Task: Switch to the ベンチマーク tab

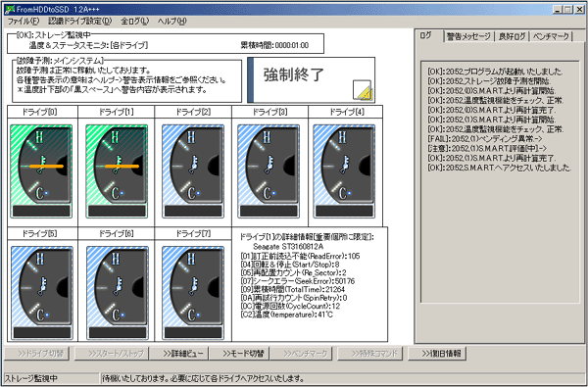Action: (x=551, y=36)
